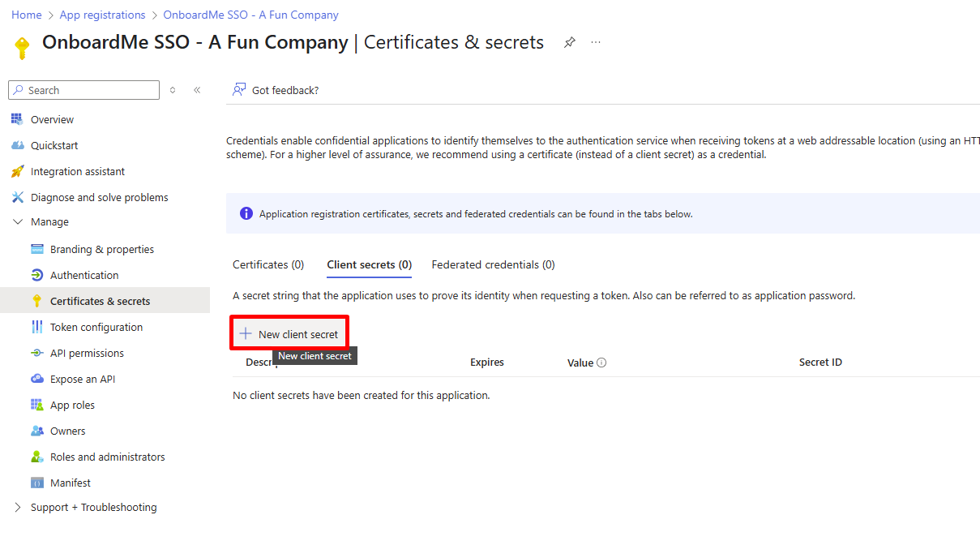Collapse the Manage section
This screenshot has width=980, height=545.
[x=19, y=221]
